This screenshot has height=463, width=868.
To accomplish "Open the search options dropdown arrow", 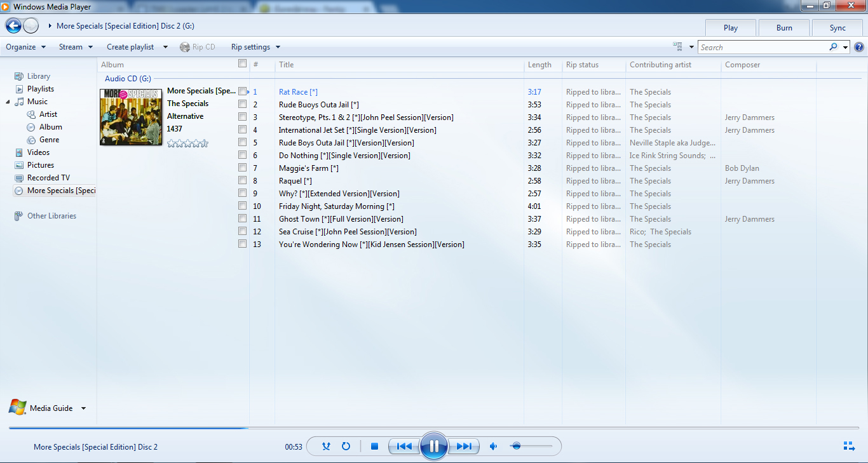I will (x=845, y=47).
